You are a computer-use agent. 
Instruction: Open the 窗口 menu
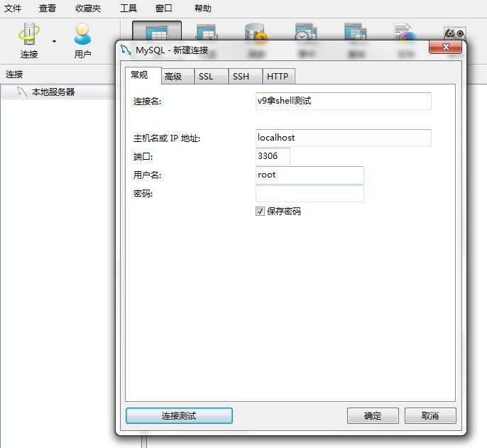pyautogui.click(x=164, y=8)
